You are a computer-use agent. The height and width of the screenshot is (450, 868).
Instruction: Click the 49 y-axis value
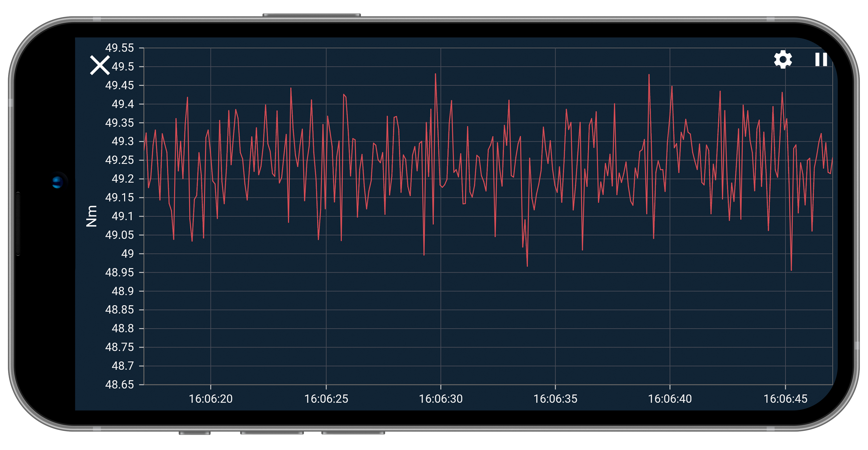127,254
